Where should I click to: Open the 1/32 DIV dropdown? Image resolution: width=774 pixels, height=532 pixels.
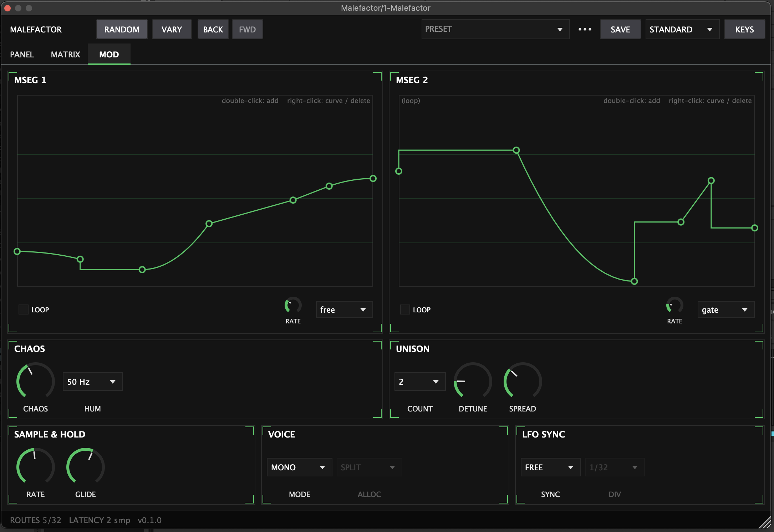click(x=615, y=467)
